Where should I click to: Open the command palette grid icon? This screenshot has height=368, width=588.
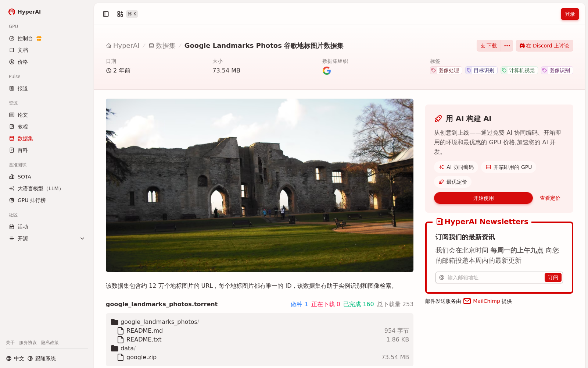[x=120, y=14]
